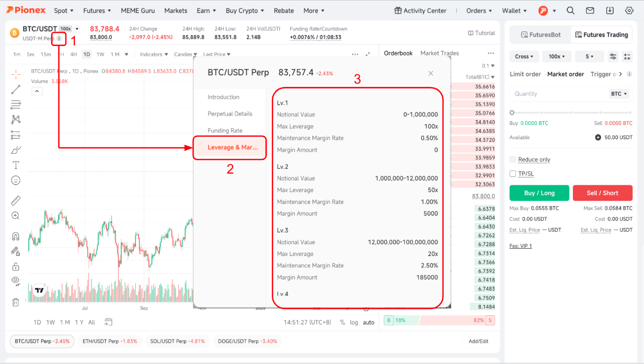Open the mail messages icon
The height and width of the screenshot is (364, 644).
click(590, 10)
